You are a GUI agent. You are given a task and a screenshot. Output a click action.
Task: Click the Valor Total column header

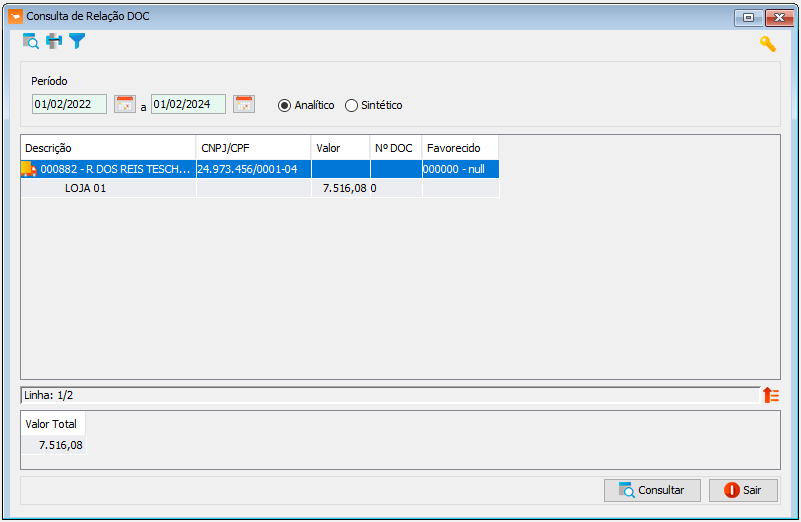click(53, 424)
